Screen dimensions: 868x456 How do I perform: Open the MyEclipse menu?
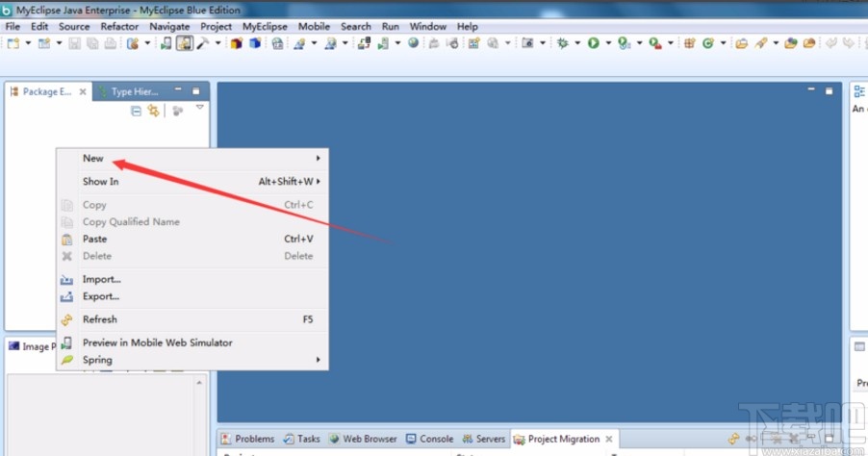point(265,27)
